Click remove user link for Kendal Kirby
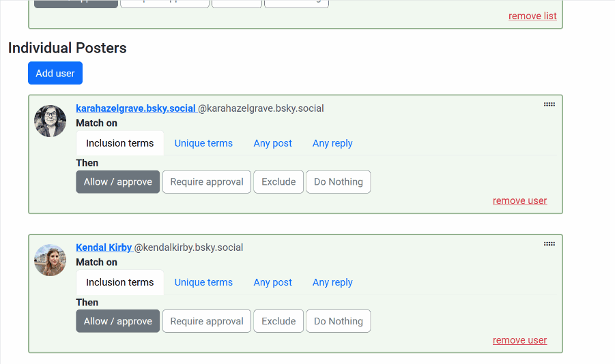 pos(519,340)
